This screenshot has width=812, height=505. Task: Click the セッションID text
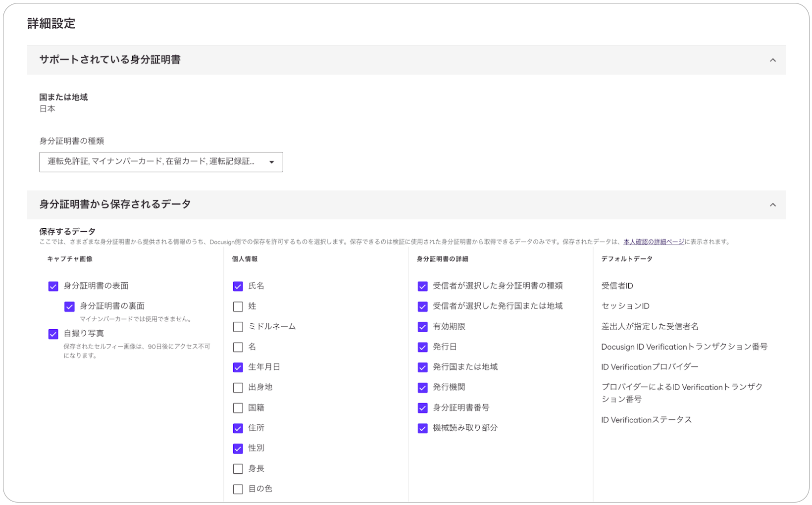pyautogui.click(x=625, y=306)
